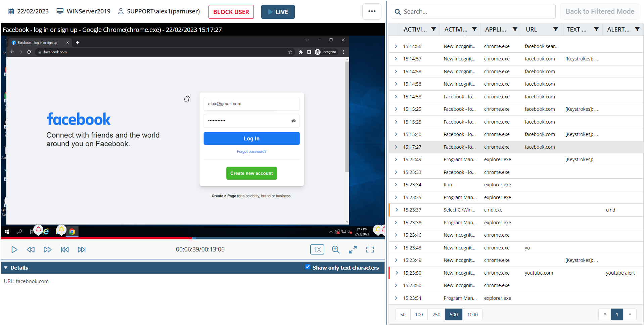Screen dimensions: 644x325
Task: Switch to LIVE session view
Action: pyautogui.click(x=278, y=12)
